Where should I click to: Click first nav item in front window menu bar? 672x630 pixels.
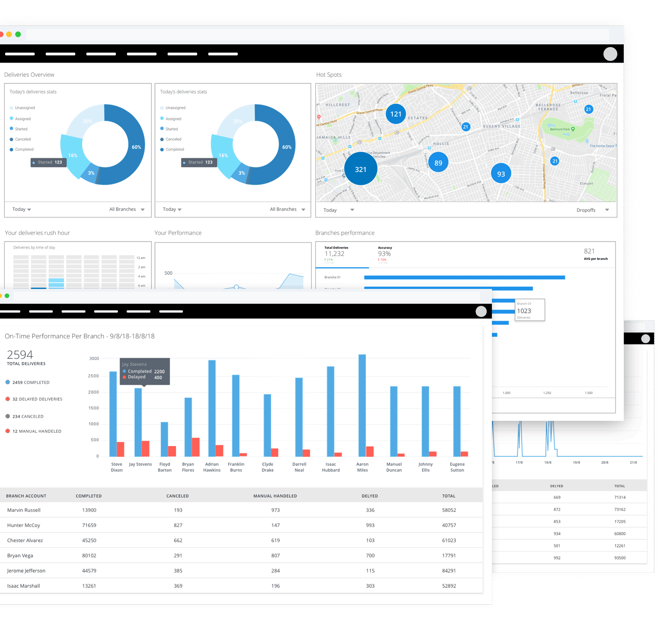(x=10, y=311)
